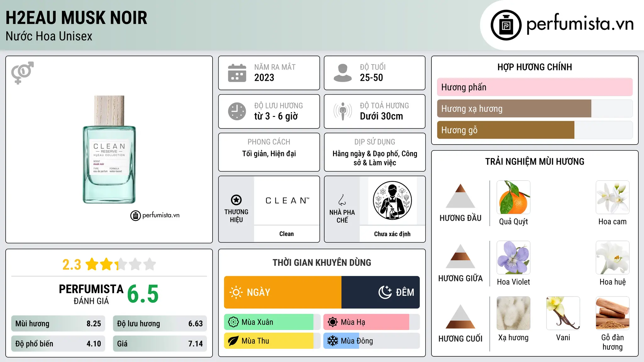Click the Hương xạ hương accord bar
This screenshot has height=362, width=644.
pyautogui.click(x=535, y=108)
